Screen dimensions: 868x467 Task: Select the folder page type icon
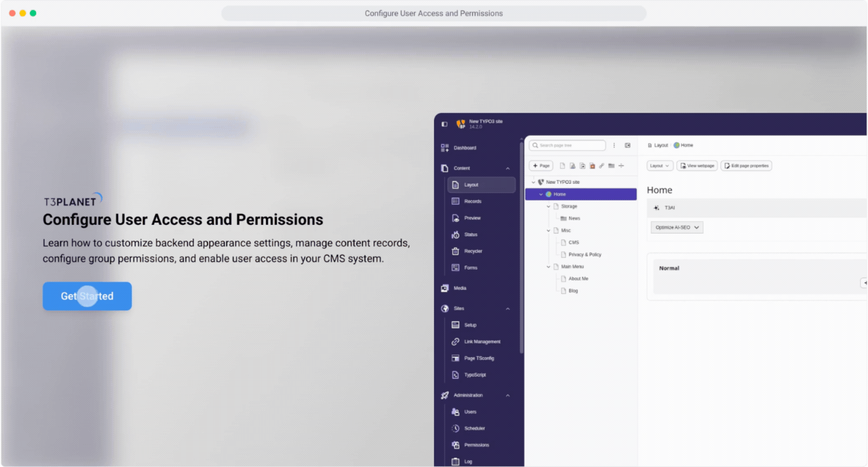point(611,166)
